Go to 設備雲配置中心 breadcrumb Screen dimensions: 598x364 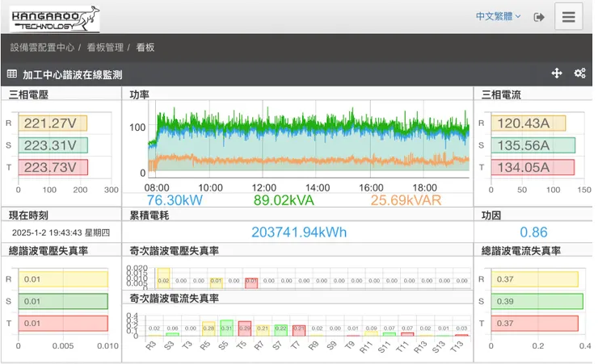pos(42,47)
